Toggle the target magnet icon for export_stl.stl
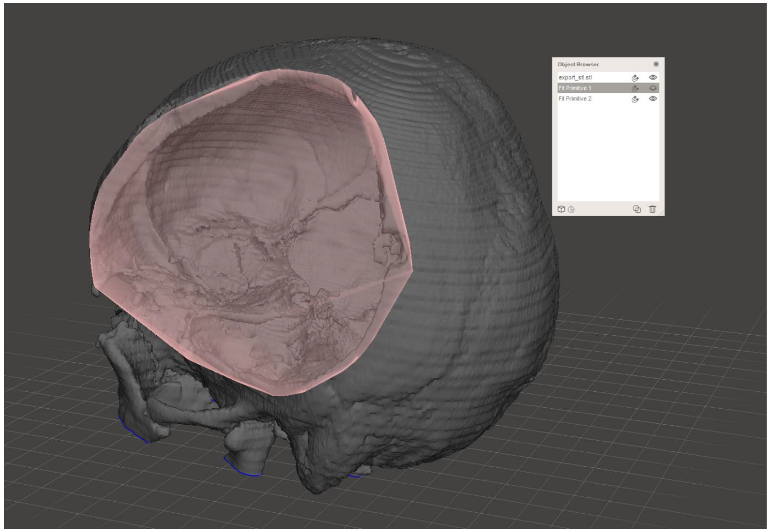The image size is (770, 532). point(635,78)
